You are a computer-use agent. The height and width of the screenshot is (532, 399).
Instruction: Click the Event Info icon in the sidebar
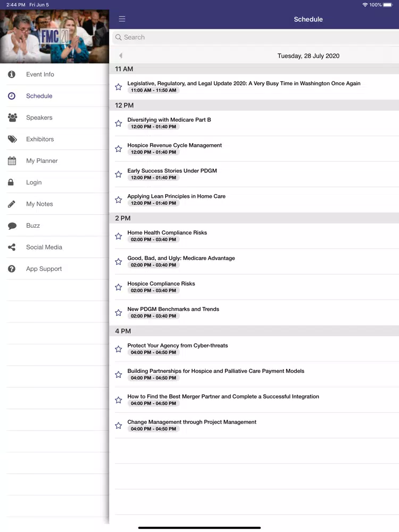click(x=12, y=74)
